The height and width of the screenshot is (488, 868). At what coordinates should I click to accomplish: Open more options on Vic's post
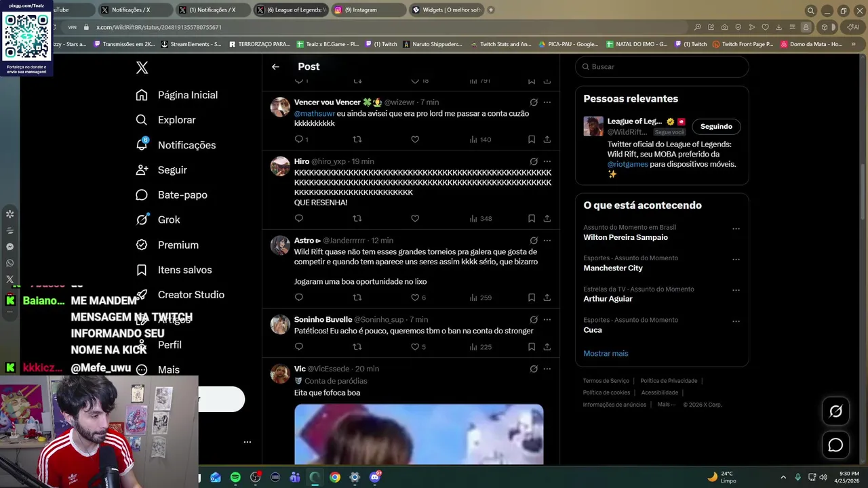(547, 369)
